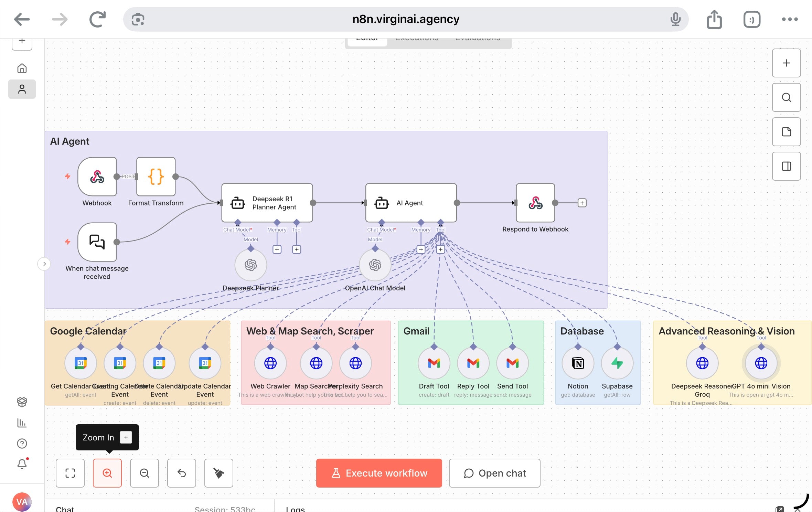Screen dimensions: 812x512
Task: Select the Editor tab
Action: pos(367,39)
